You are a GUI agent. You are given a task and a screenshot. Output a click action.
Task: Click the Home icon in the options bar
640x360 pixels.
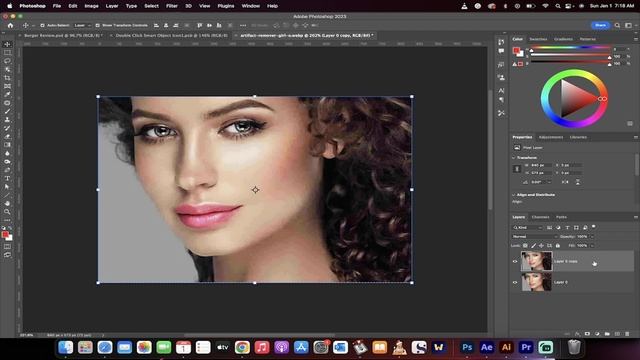tap(10, 25)
